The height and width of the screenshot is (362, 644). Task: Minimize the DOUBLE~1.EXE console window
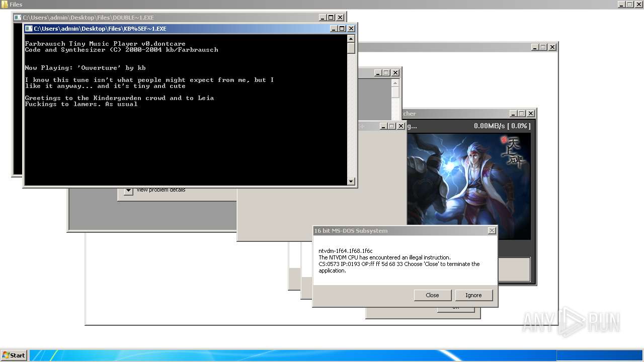[323, 18]
